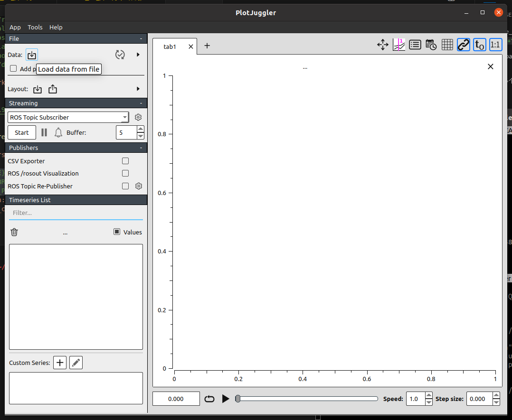Enable the CSV Exporter checkbox
The height and width of the screenshot is (420, 512).
pos(125,161)
